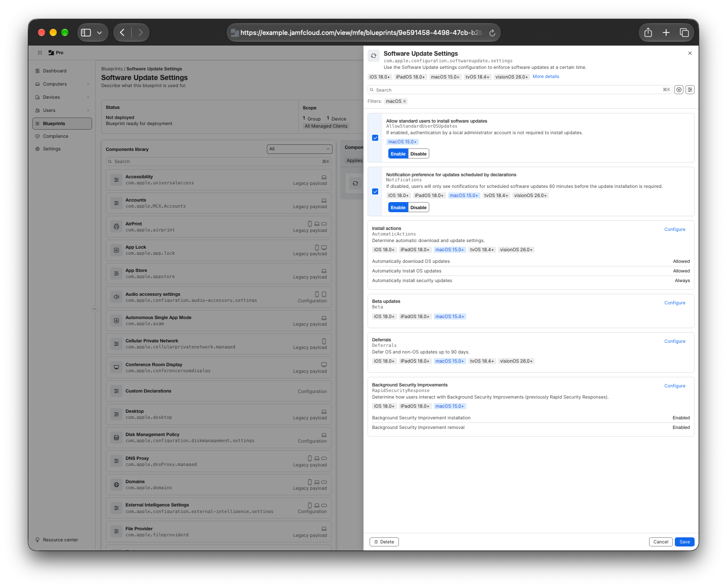
Task: Toggle checkbox for Notification preference setting
Action: (375, 191)
